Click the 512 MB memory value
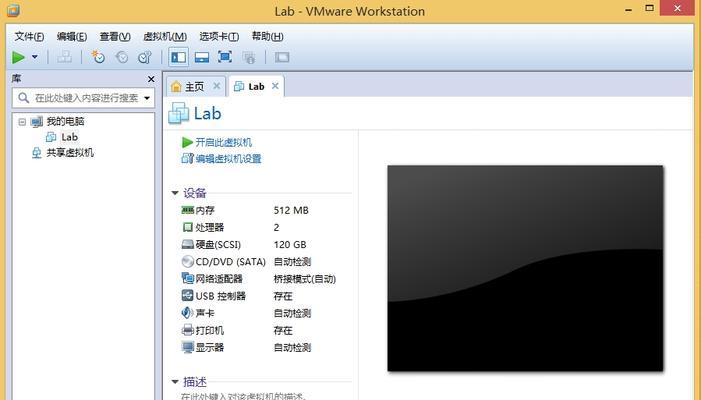Screen dimensions: 701x400 coord(291,210)
